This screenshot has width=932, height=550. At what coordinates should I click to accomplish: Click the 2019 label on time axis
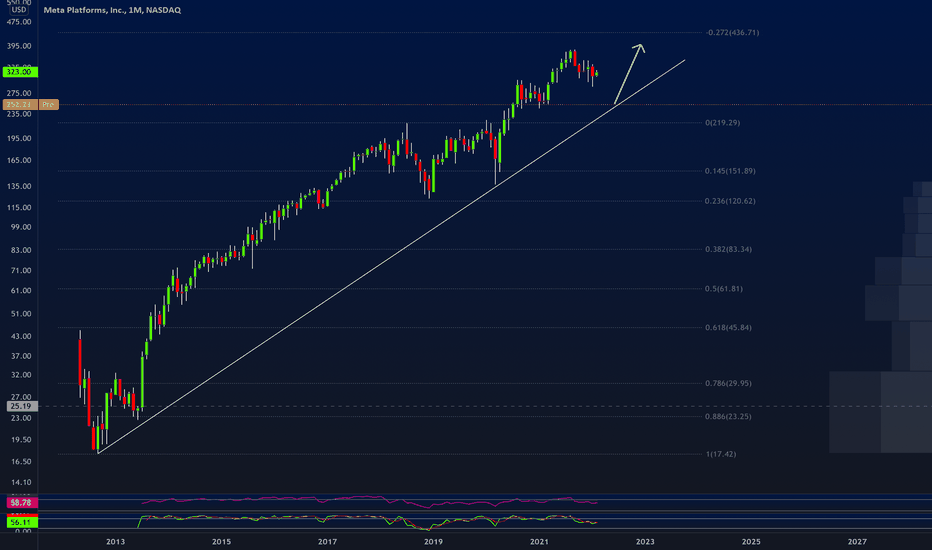coord(433,542)
